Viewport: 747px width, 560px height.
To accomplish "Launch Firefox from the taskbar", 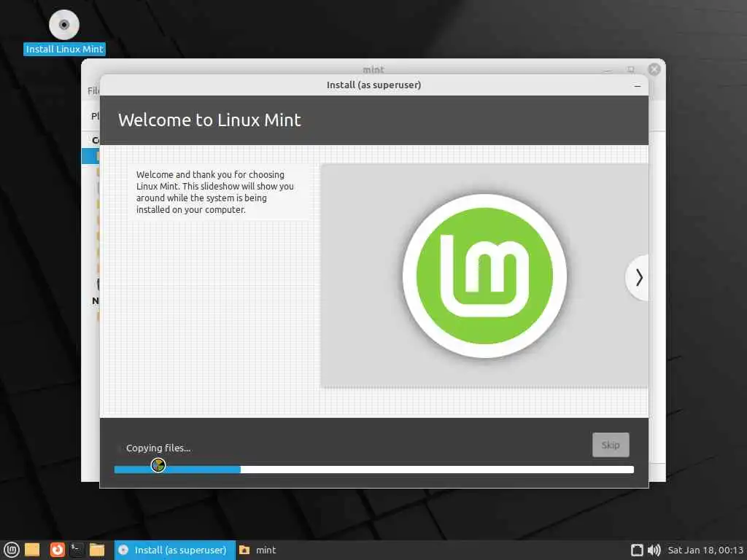I will (57, 550).
